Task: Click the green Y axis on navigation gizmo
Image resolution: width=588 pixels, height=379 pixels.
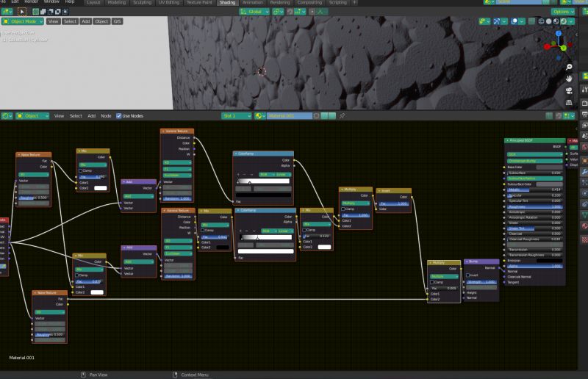Action: tap(564, 48)
